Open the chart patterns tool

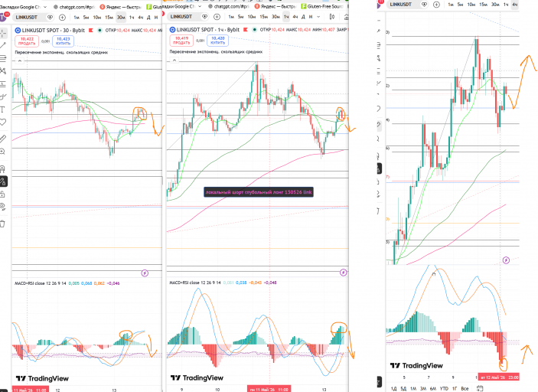(x=3, y=71)
